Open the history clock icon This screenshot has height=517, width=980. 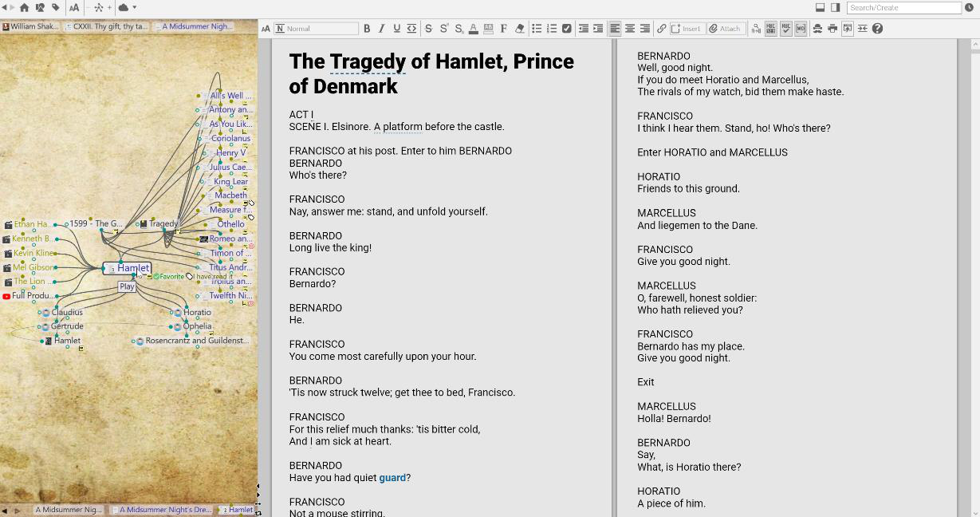[970, 7]
